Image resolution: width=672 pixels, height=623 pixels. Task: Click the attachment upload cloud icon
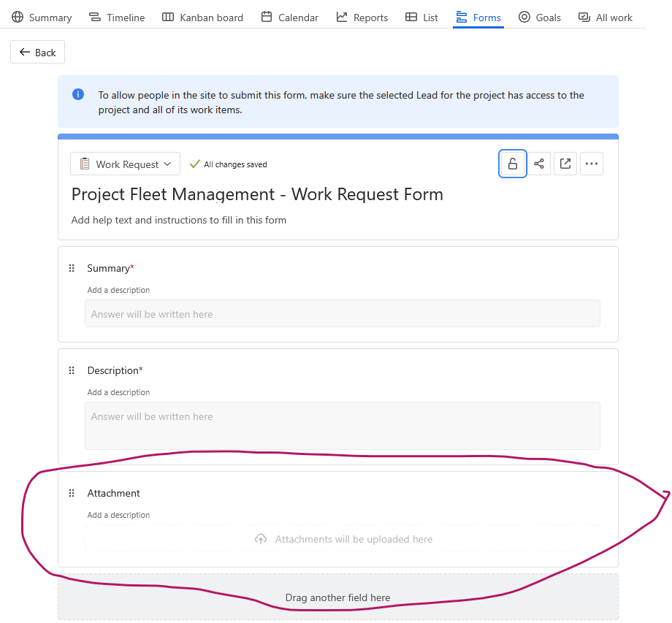coord(261,539)
